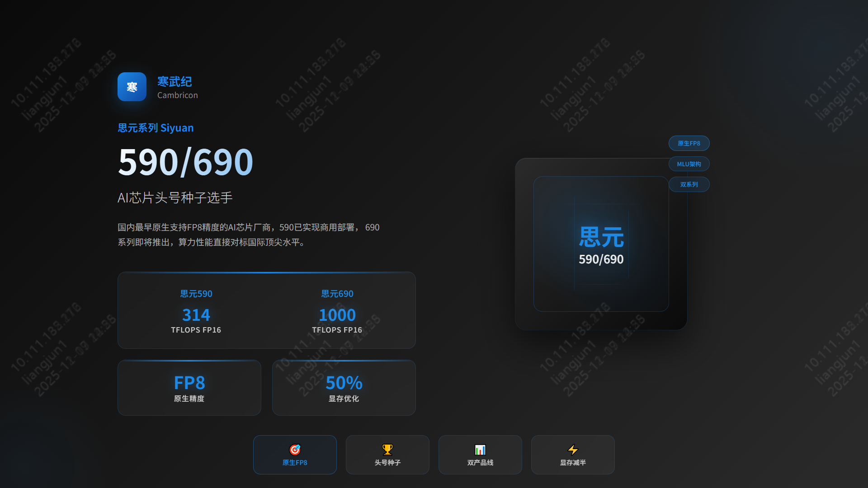Click the 思元590 314 TFLOPS stat
This screenshot has width=868, height=488.
[x=196, y=312]
